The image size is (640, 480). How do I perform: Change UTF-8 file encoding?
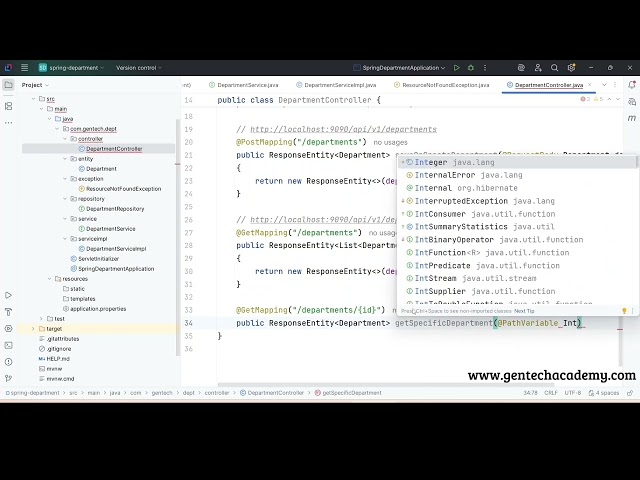point(573,393)
